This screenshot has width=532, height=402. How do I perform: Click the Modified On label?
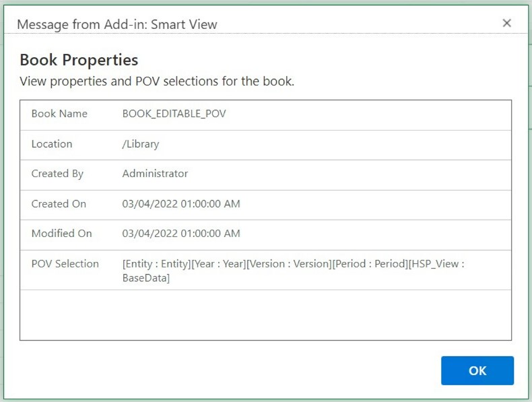[x=61, y=234]
